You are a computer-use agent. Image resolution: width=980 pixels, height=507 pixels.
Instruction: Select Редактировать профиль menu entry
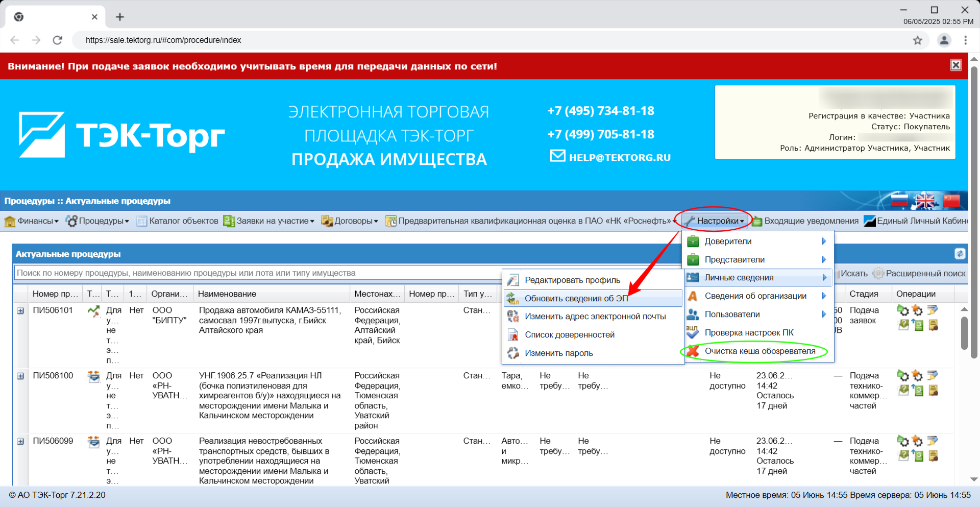593,280
